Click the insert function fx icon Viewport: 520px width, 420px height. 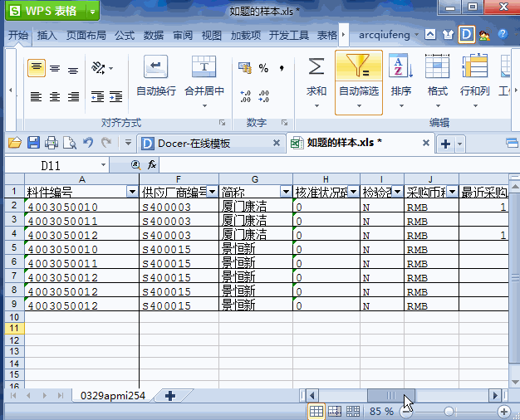coord(151,164)
